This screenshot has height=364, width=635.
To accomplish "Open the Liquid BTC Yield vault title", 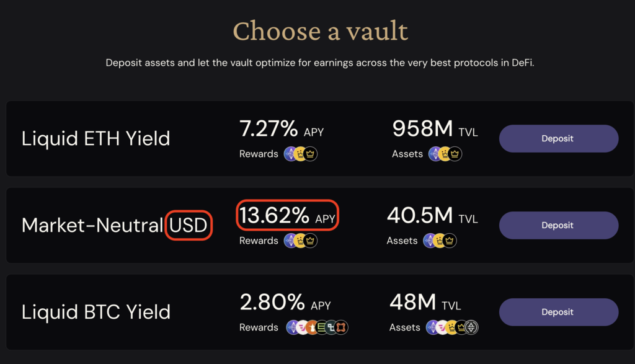I will pos(95,312).
